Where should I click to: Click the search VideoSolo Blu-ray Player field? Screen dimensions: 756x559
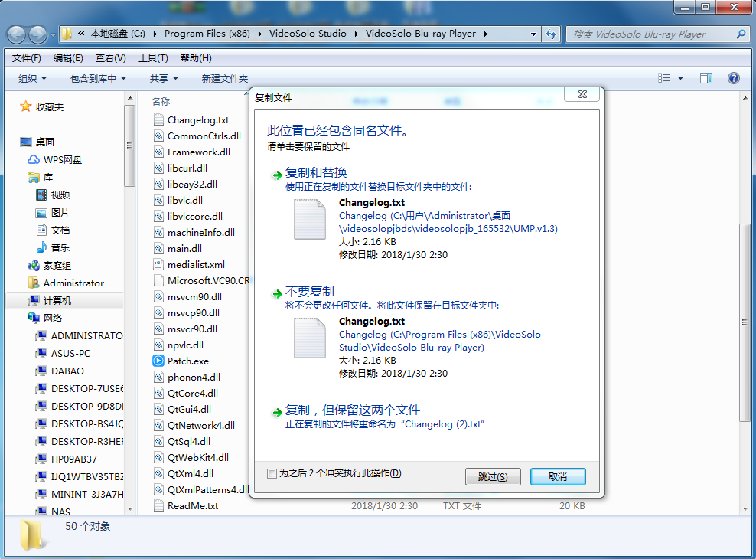(x=651, y=34)
